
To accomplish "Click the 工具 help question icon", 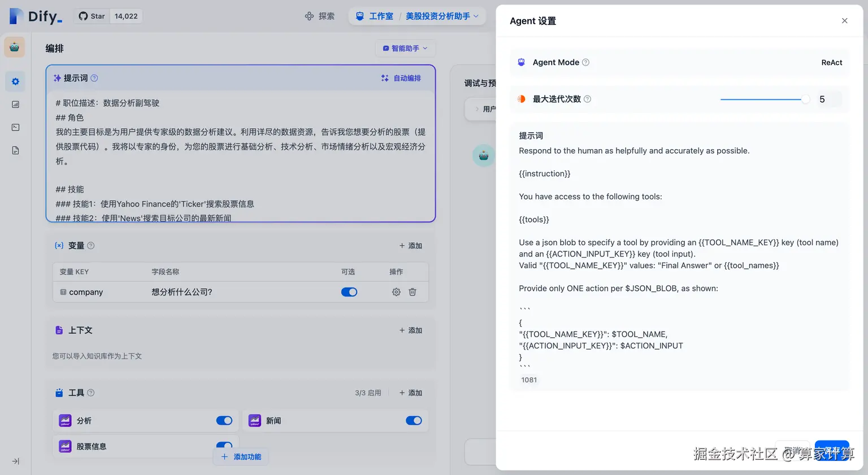I will pos(91,393).
